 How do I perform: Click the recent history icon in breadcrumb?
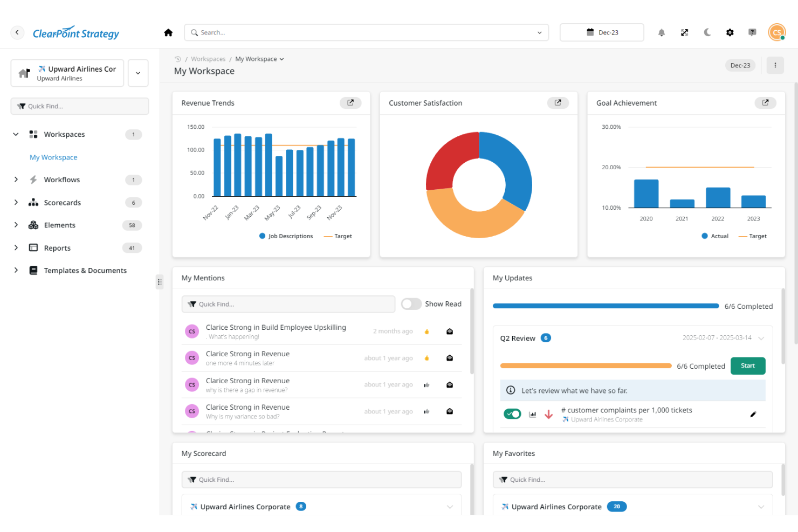[x=177, y=59]
